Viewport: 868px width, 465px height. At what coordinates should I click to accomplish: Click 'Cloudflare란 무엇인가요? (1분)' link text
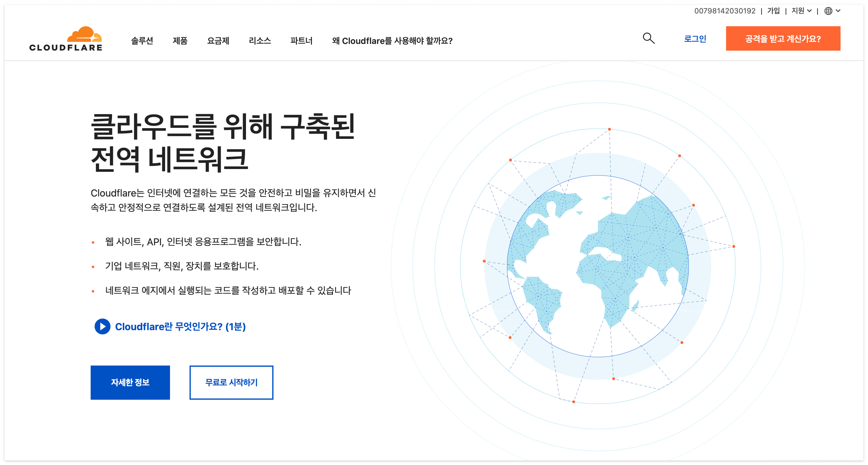coord(180,326)
